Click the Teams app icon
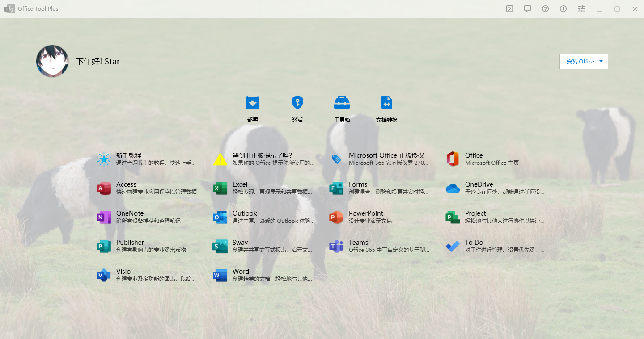The height and width of the screenshot is (339, 644). tap(336, 246)
